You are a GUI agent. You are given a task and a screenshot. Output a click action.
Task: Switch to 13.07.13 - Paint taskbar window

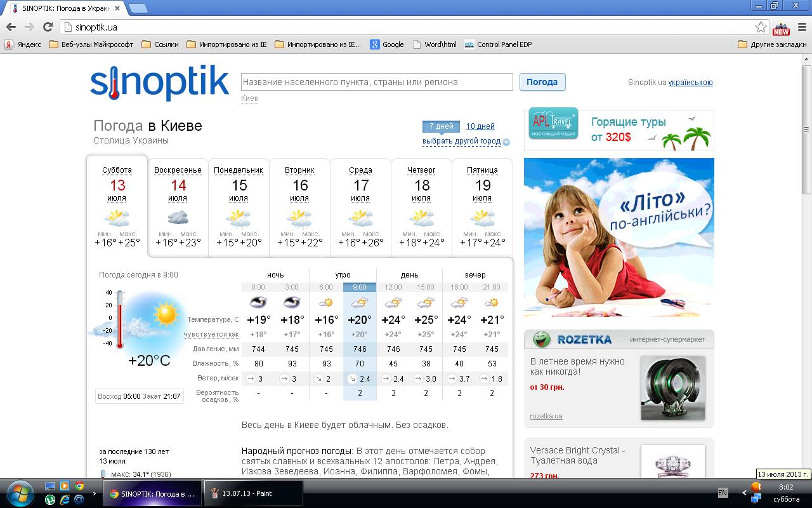coord(254,493)
